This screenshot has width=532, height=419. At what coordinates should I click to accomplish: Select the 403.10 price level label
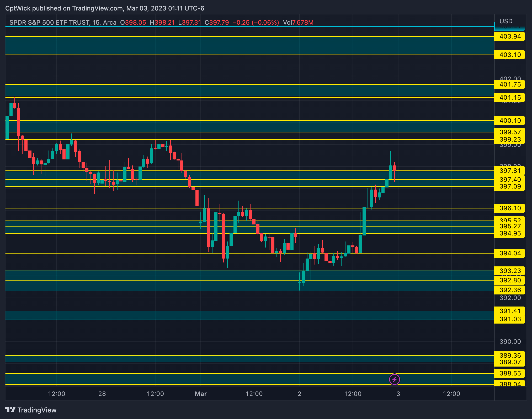point(509,55)
